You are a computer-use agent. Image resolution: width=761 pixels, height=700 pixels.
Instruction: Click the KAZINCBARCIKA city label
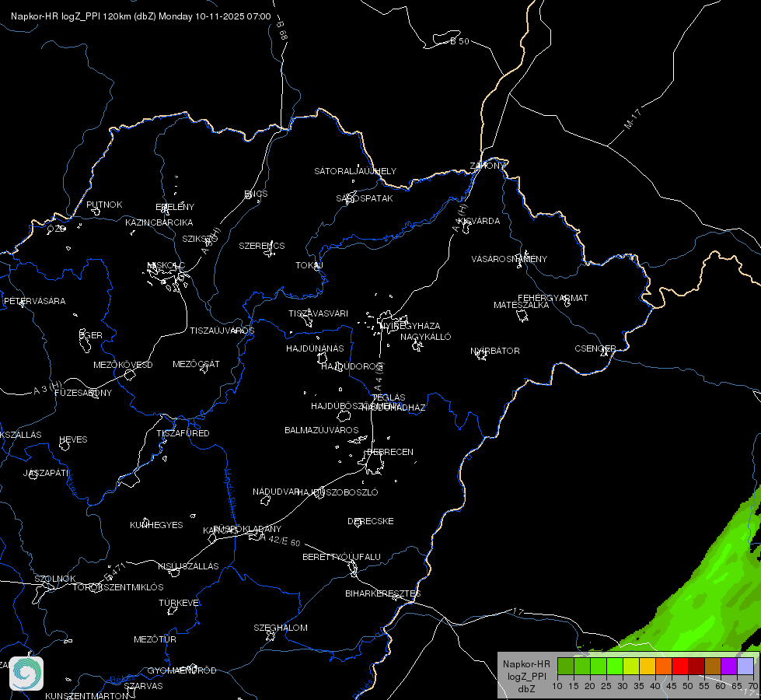point(159,222)
